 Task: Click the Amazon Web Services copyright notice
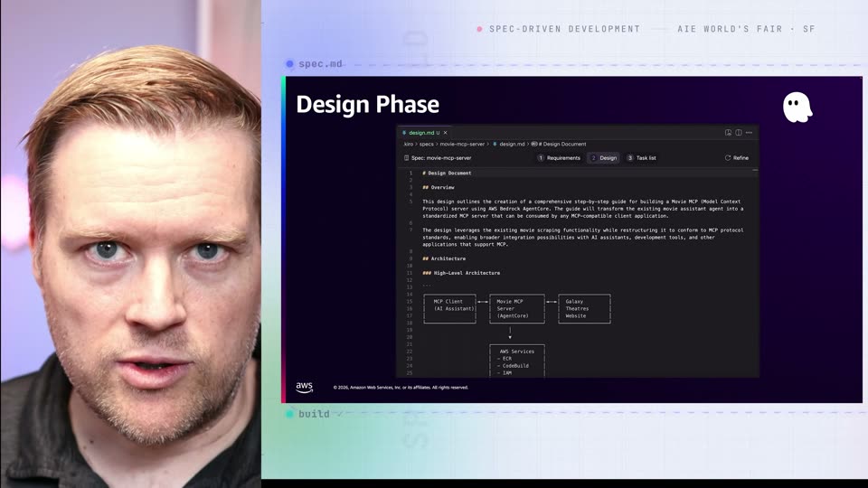(x=401, y=388)
